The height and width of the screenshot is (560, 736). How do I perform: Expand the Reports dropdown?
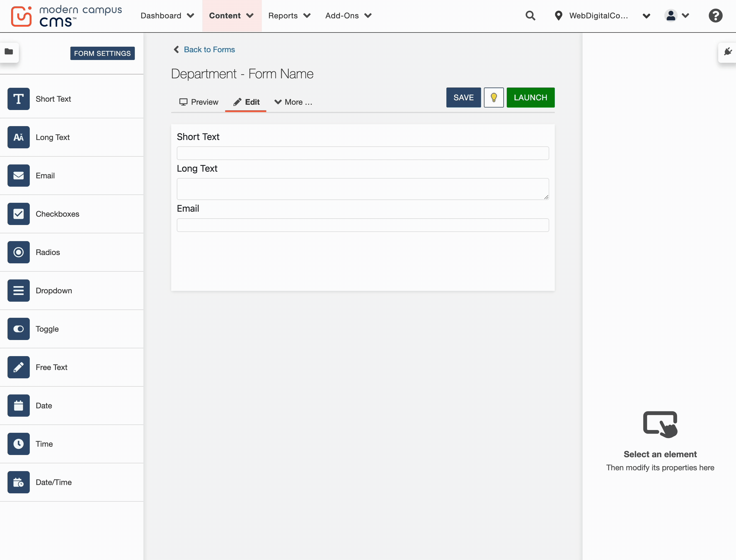tap(289, 16)
